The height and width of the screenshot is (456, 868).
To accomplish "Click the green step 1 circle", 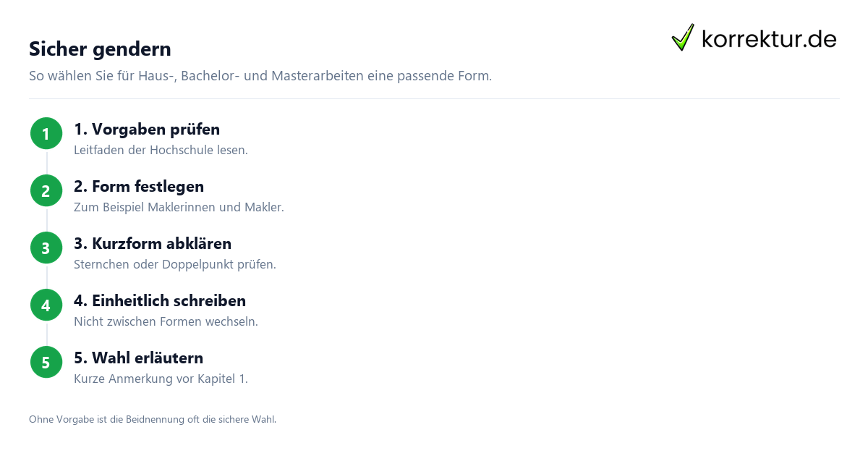I will click(x=46, y=133).
